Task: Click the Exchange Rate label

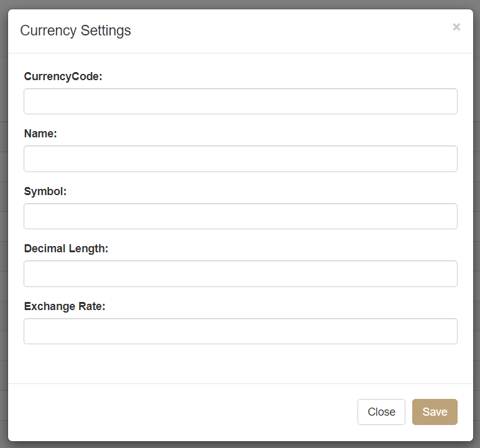Action: (x=65, y=306)
